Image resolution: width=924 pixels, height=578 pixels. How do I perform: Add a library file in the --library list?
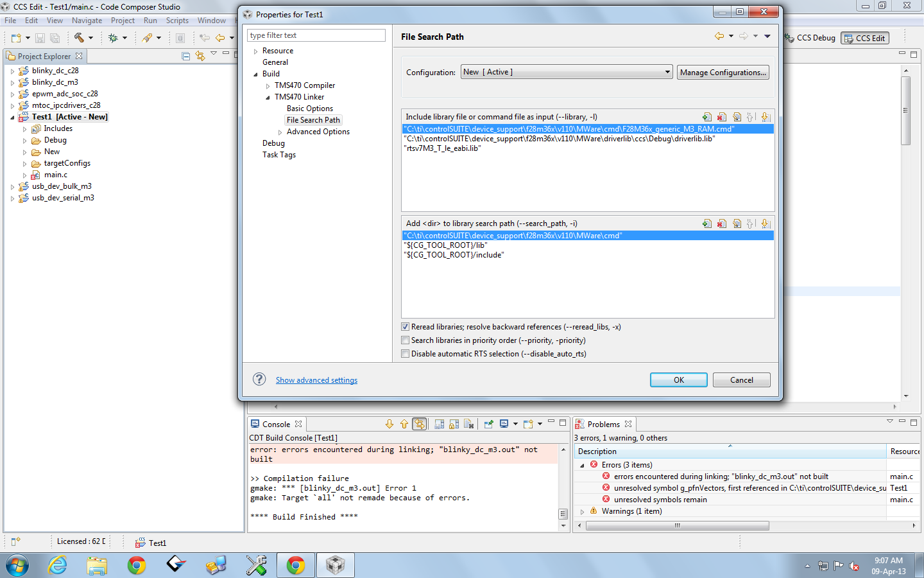coord(707,117)
